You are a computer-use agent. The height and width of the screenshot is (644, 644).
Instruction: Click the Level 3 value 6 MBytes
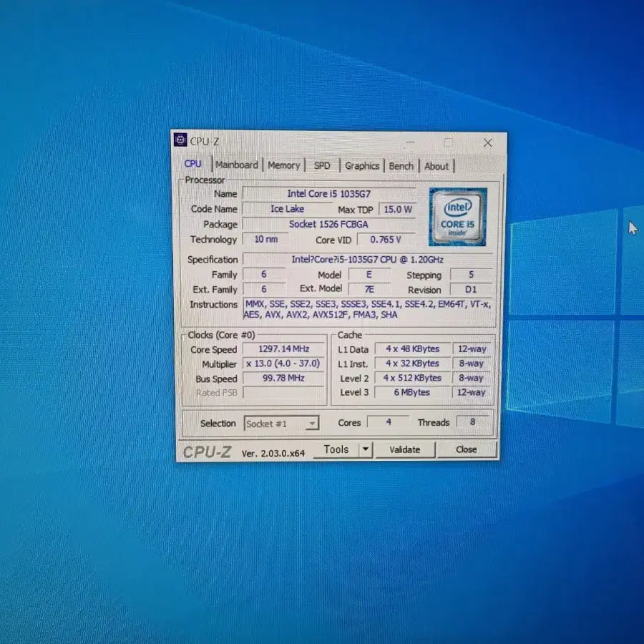(x=412, y=392)
